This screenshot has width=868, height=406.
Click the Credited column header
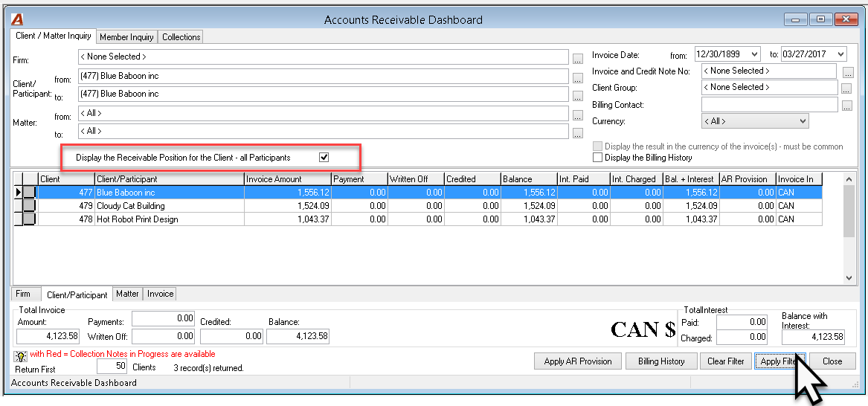[472, 179]
